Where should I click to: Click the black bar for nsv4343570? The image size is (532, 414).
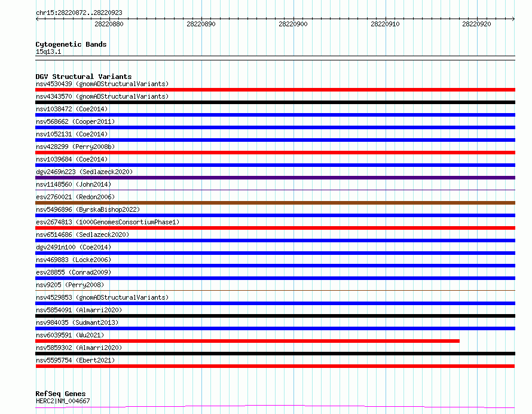[275, 102]
